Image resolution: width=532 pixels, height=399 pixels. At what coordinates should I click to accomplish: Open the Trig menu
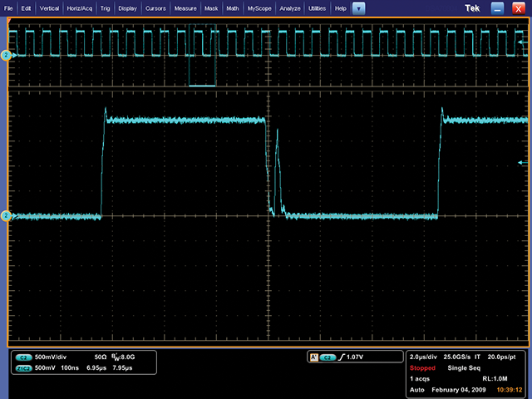tap(105, 7)
